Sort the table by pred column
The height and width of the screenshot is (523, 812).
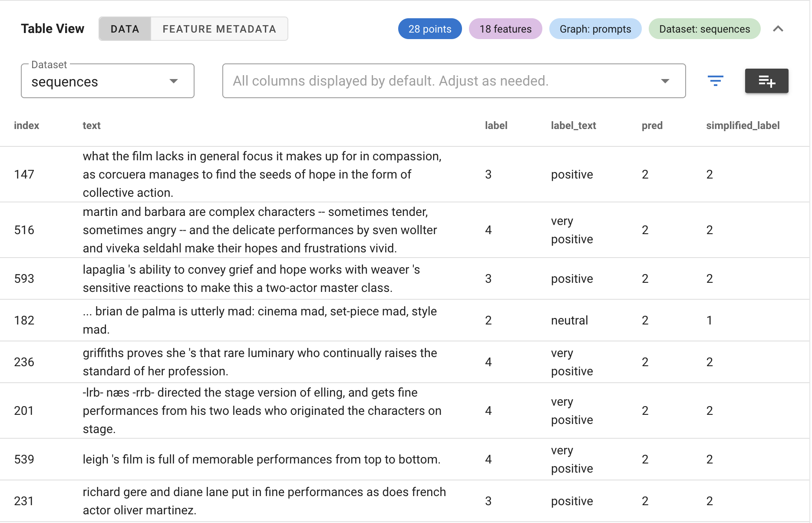[x=652, y=126]
